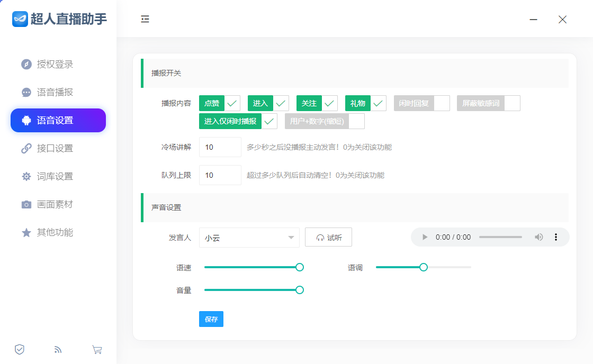593x364 pixels.
Task: Click the RSS feed icon
Action: point(58,349)
